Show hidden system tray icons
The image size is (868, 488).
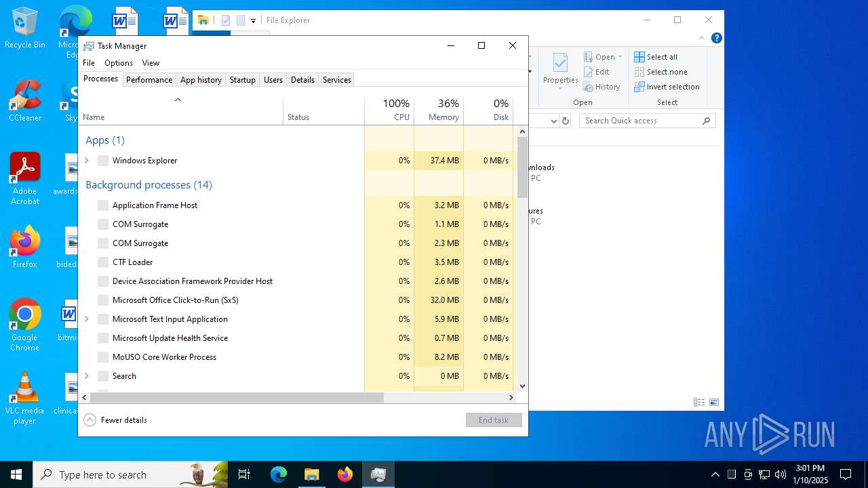[x=715, y=474]
